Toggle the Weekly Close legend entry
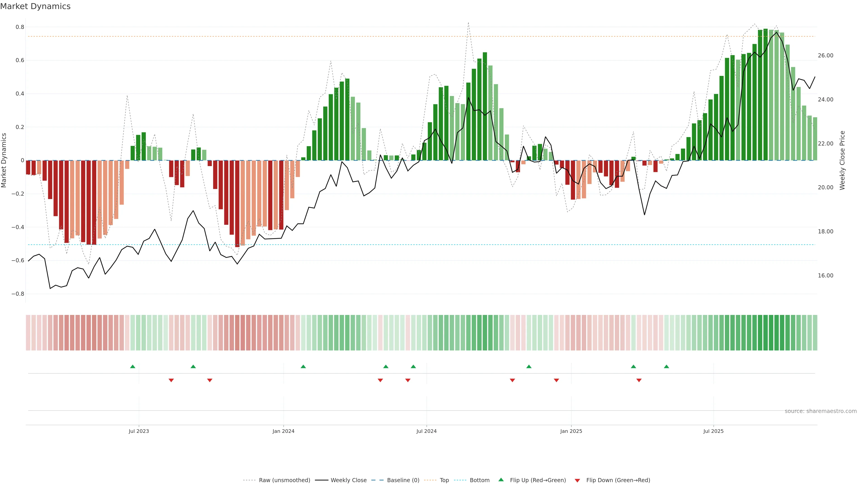Viewport: 868px width, 488px height. (x=348, y=480)
